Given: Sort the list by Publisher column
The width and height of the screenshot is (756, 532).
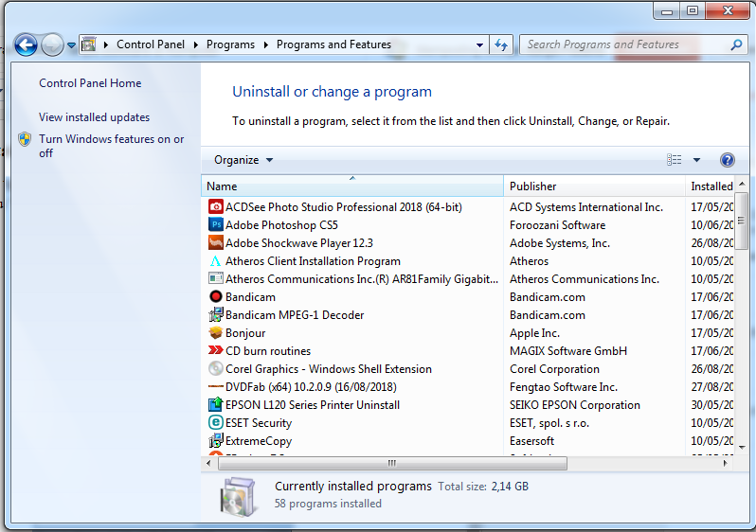Looking at the screenshot, I should (595, 186).
